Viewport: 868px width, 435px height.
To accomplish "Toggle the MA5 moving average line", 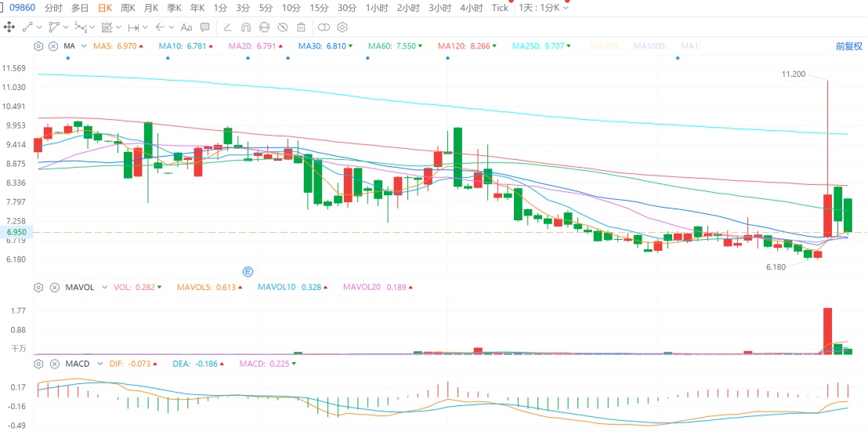I will [x=118, y=46].
